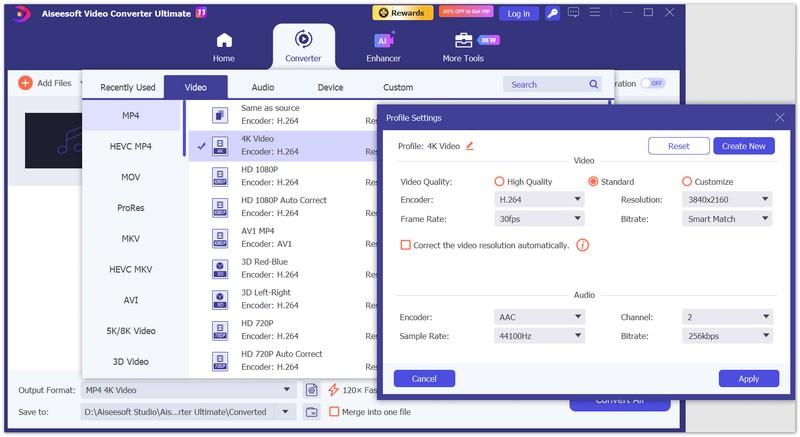
Task: Select MKV in format list
Action: click(131, 238)
